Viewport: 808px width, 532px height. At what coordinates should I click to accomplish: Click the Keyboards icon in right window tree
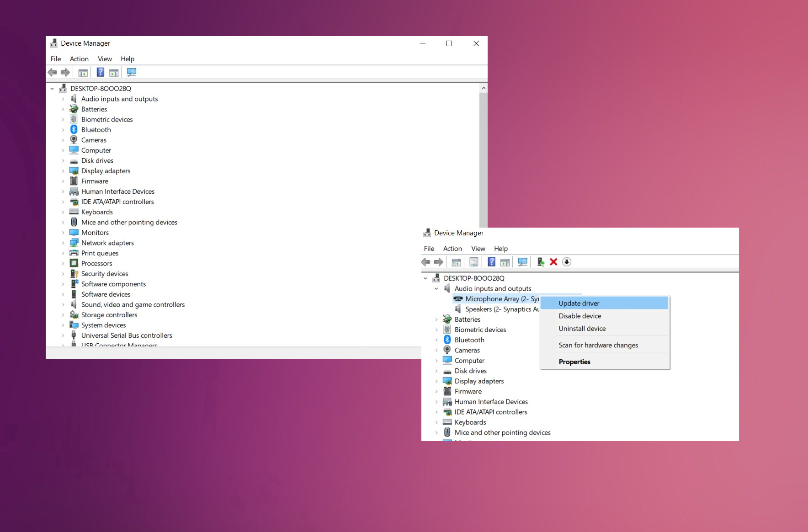pos(447,422)
